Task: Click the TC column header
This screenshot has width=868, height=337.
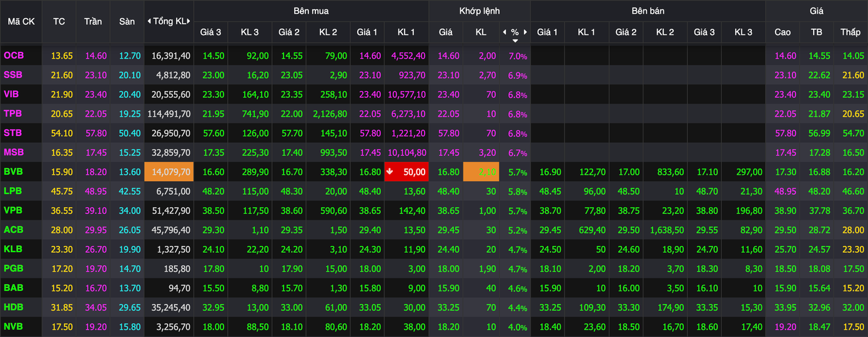Action: point(59,21)
